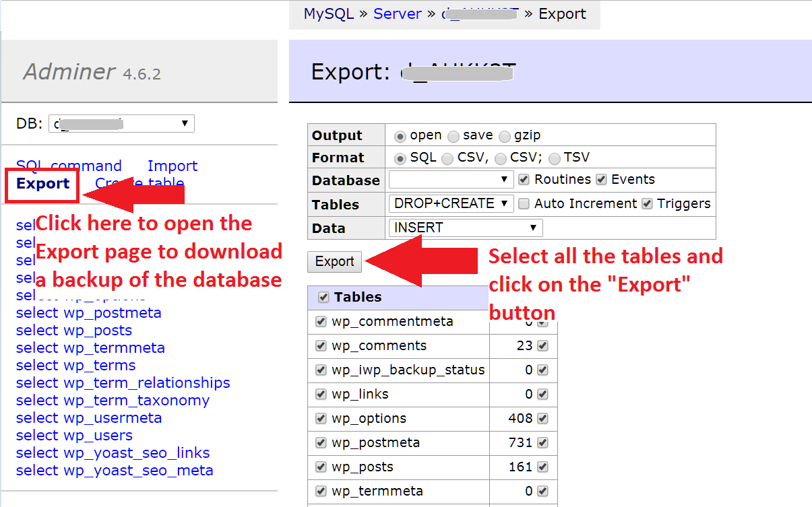The width and height of the screenshot is (812, 507).
Task: Click the Export submit button
Action: (335, 262)
